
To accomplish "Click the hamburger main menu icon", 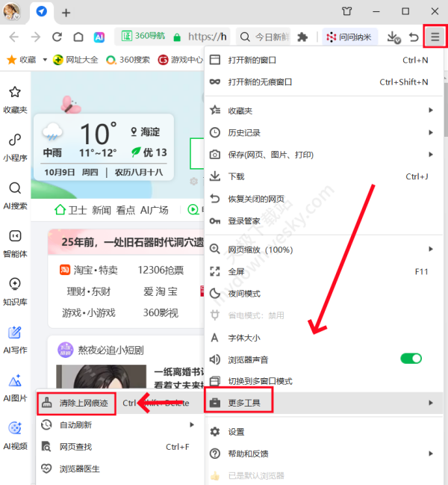I will (x=435, y=37).
